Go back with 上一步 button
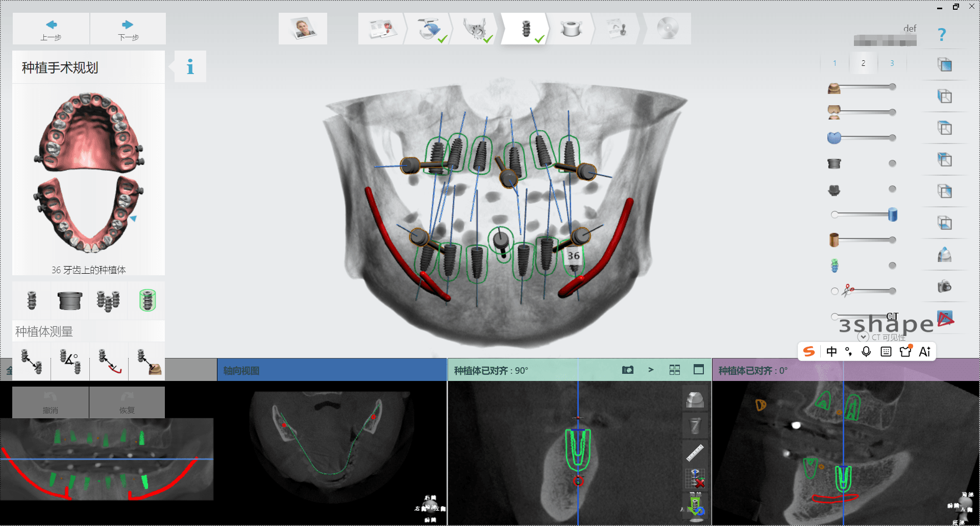Screen dimensions: 980x526 coord(51,30)
